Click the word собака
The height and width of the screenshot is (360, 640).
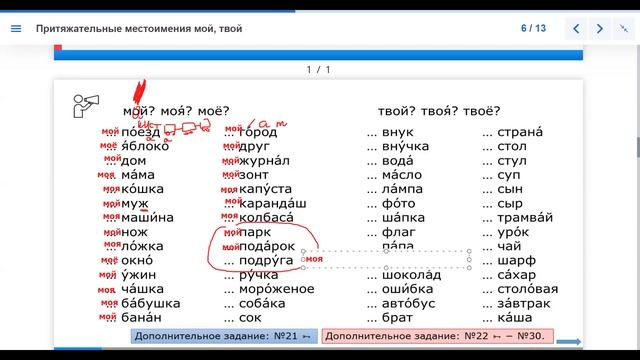tap(262, 303)
